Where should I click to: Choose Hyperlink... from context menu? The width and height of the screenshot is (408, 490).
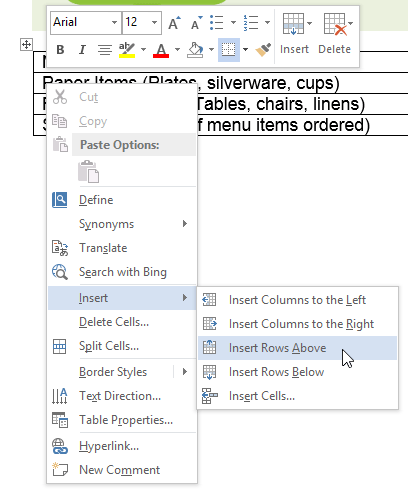[x=122, y=446]
